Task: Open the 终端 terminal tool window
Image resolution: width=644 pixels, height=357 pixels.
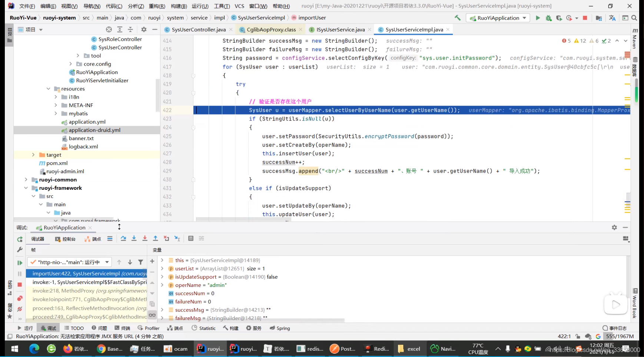Action: [x=122, y=328]
